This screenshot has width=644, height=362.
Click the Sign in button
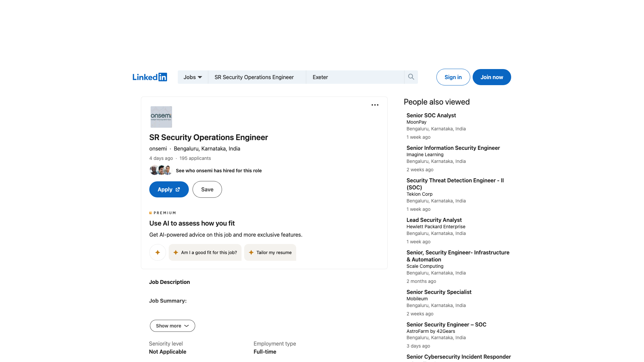click(453, 77)
